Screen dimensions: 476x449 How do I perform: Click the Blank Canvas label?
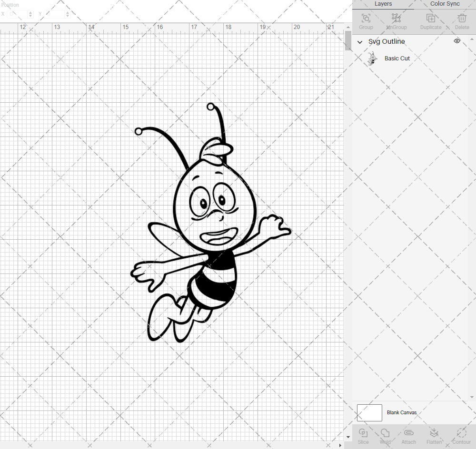pyautogui.click(x=402, y=412)
